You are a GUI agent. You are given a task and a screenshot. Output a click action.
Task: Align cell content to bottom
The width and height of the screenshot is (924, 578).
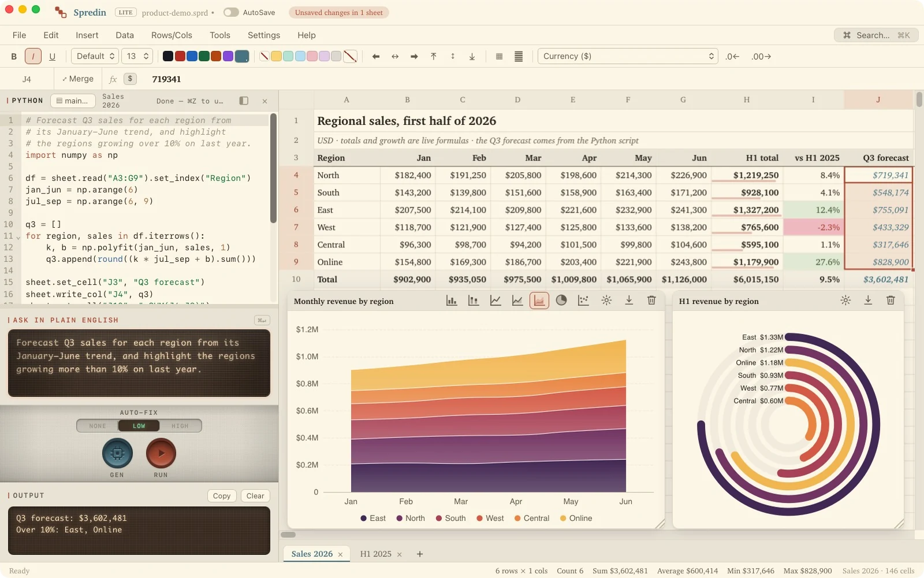coord(472,56)
